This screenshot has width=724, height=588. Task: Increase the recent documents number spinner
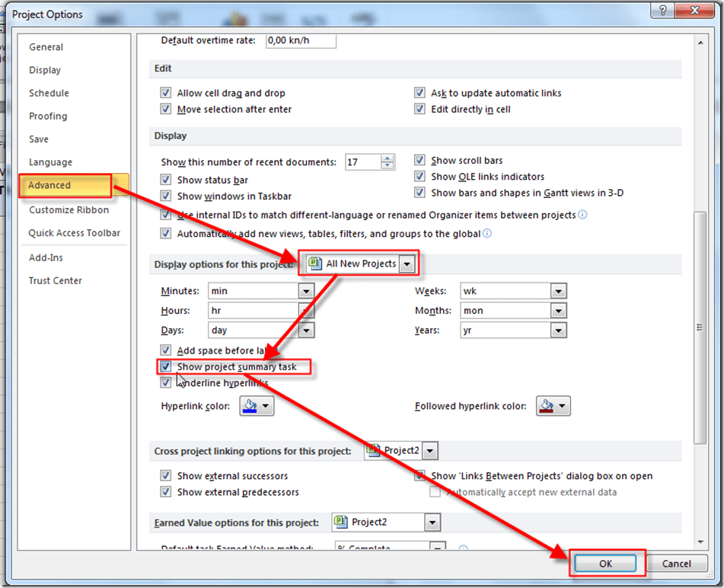388,158
